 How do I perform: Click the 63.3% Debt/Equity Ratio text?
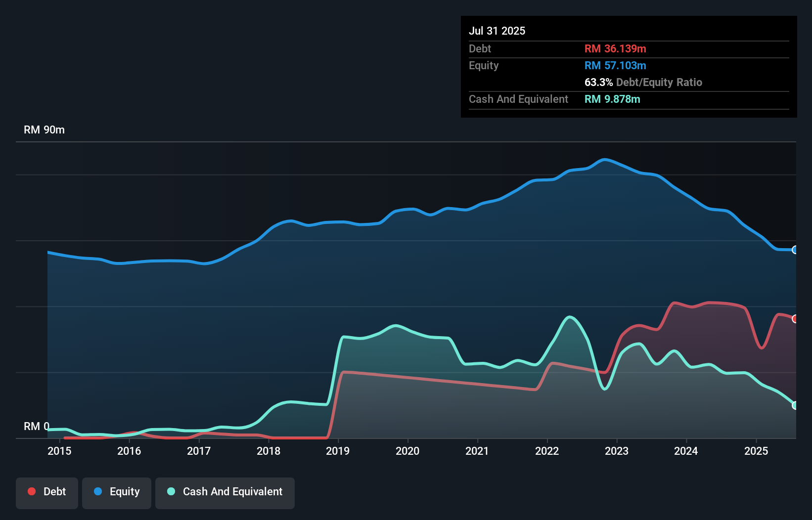pyautogui.click(x=643, y=82)
